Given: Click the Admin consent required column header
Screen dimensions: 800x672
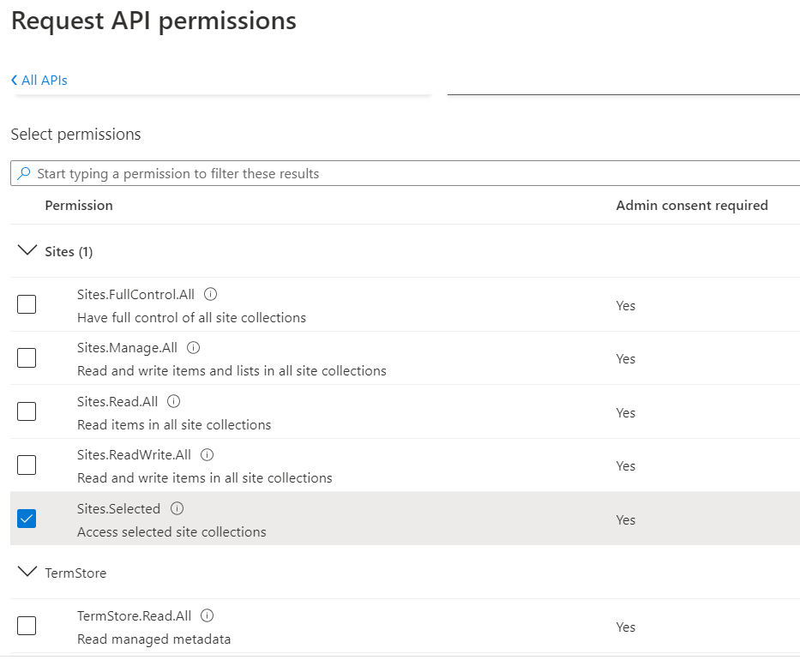Looking at the screenshot, I should tap(692, 205).
